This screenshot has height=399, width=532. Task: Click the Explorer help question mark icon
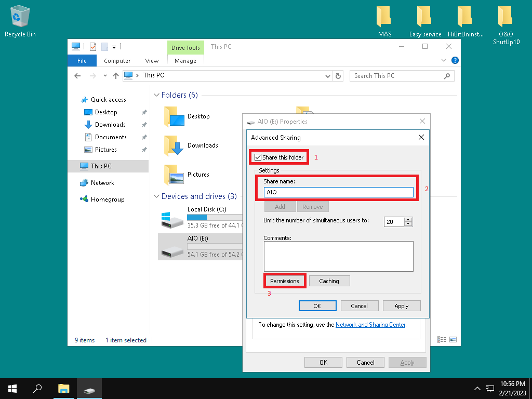pos(455,60)
